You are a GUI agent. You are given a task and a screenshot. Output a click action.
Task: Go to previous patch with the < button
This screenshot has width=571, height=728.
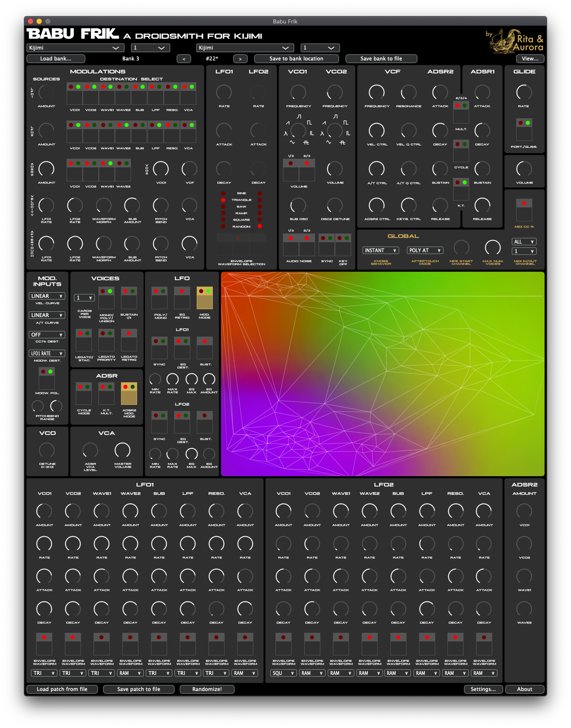184,59
